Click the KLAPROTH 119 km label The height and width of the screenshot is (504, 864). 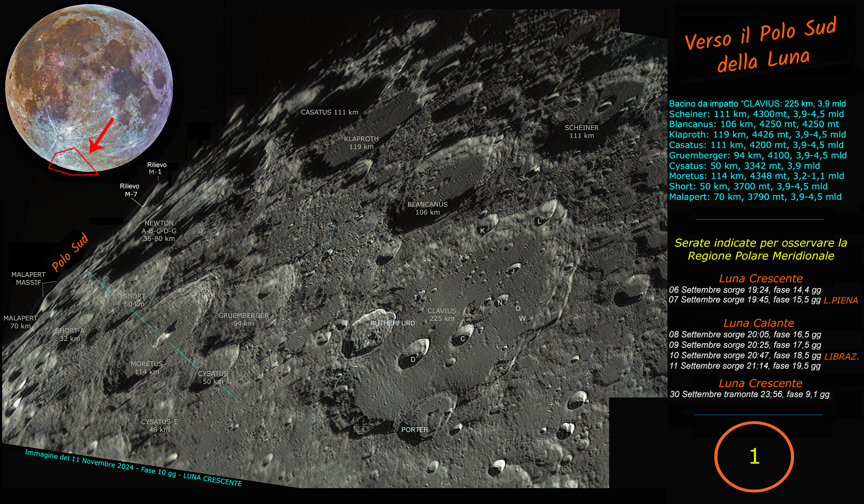pyautogui.click(x=361, y=143)
